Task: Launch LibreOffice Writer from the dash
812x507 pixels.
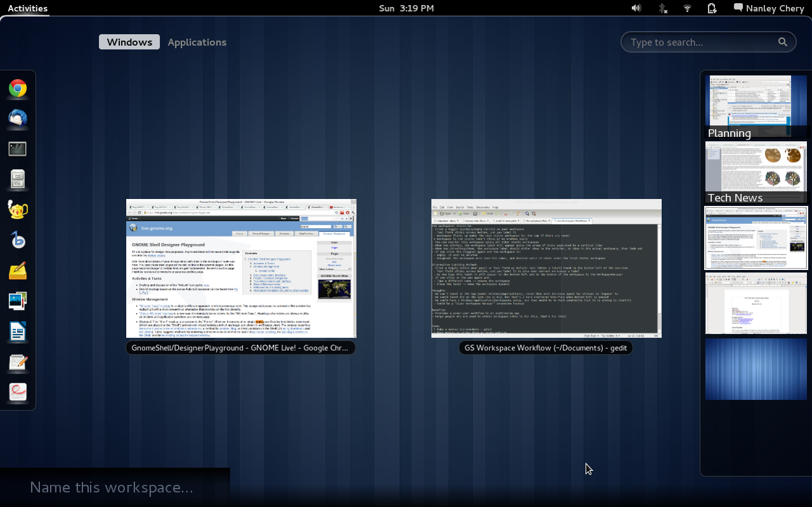Action: [17, 331]
